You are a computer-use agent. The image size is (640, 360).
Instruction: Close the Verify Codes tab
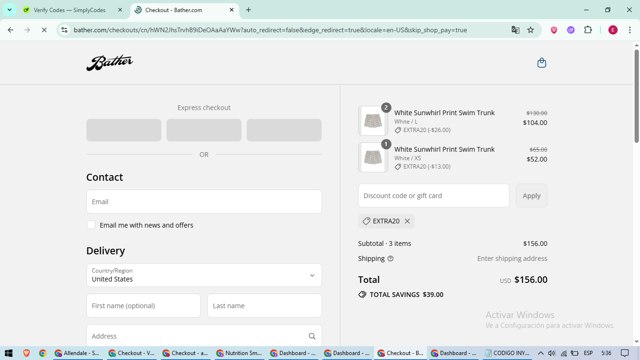coord(120,10)
